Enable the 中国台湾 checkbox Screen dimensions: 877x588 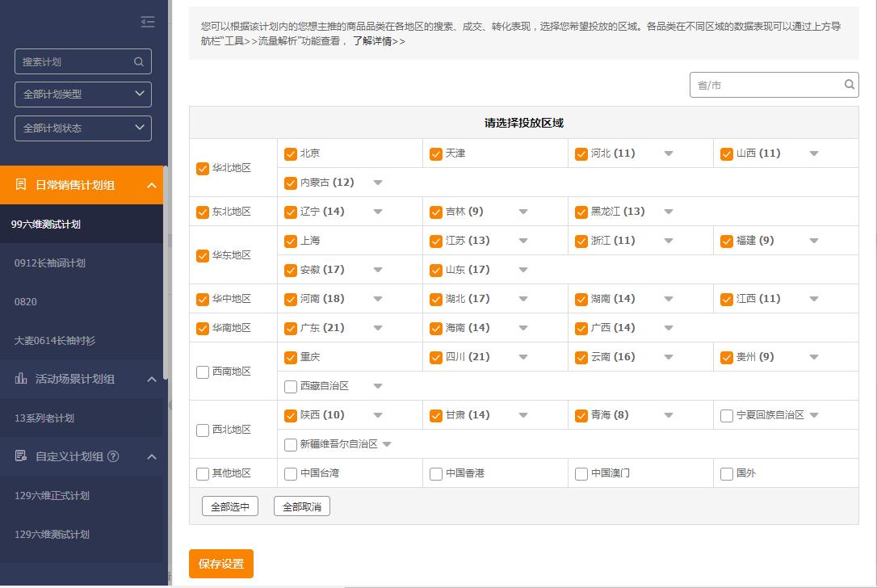[290, 474]
